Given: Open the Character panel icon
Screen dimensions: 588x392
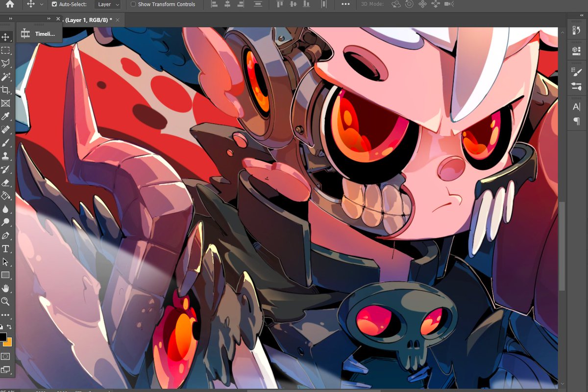Looking at the screenshot, I should [576, 107].
